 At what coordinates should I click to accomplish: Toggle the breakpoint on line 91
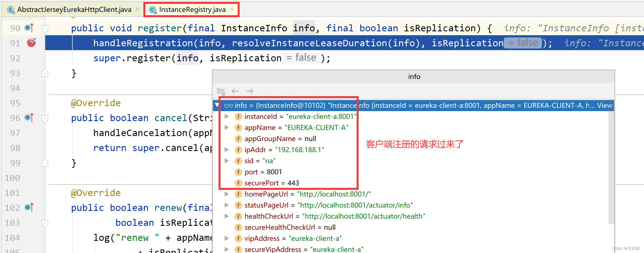(x=31, y=42)
